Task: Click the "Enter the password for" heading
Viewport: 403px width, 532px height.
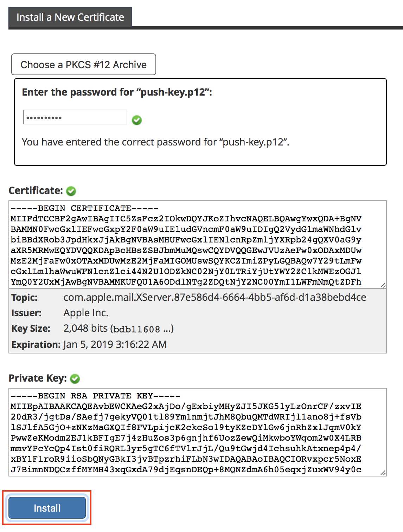Action: tap(117, 92)
